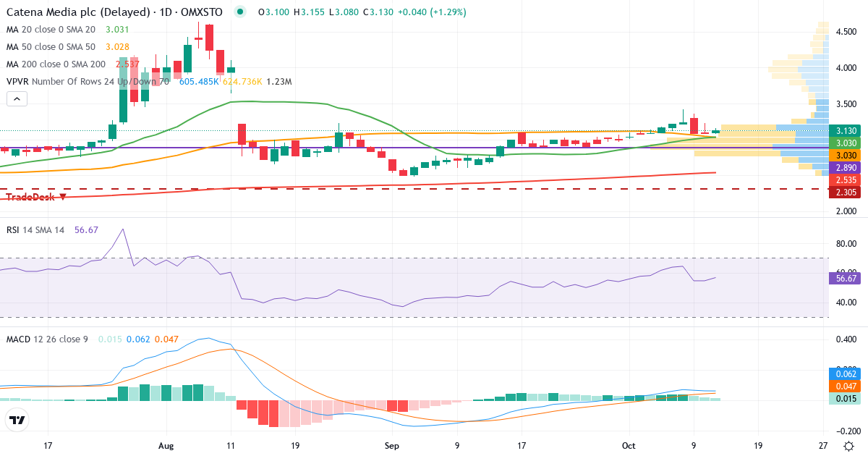Select the VPVR indicator legend
This screenshot has height=456, width=868.
(x=149, y=82)
